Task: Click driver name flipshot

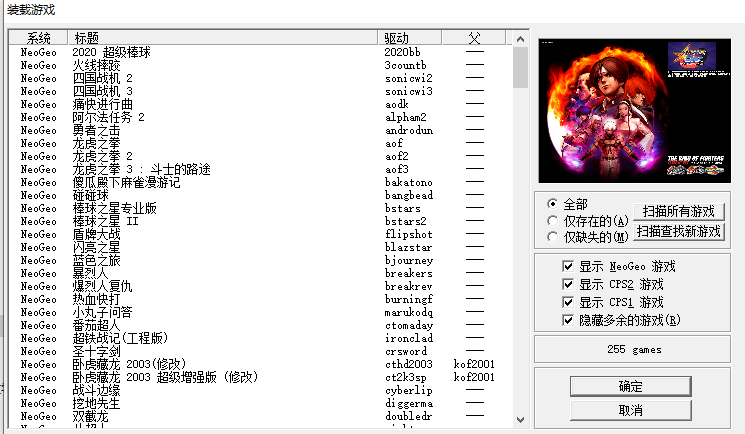Action: tap(409, 234)
